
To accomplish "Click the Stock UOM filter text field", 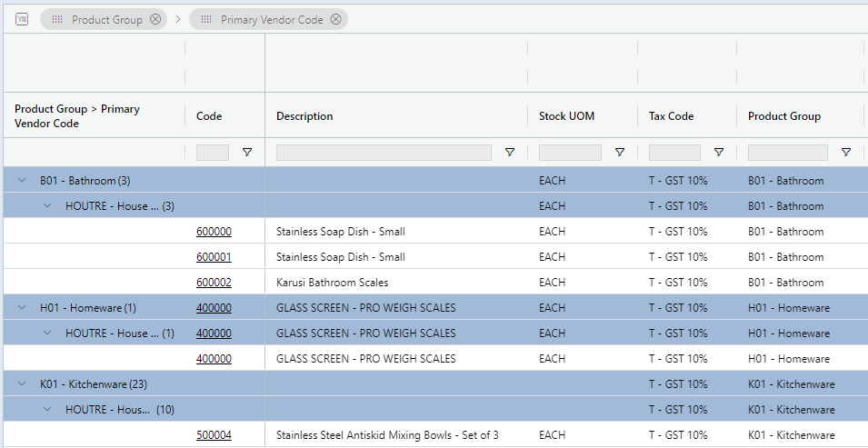I will point(570,153).
